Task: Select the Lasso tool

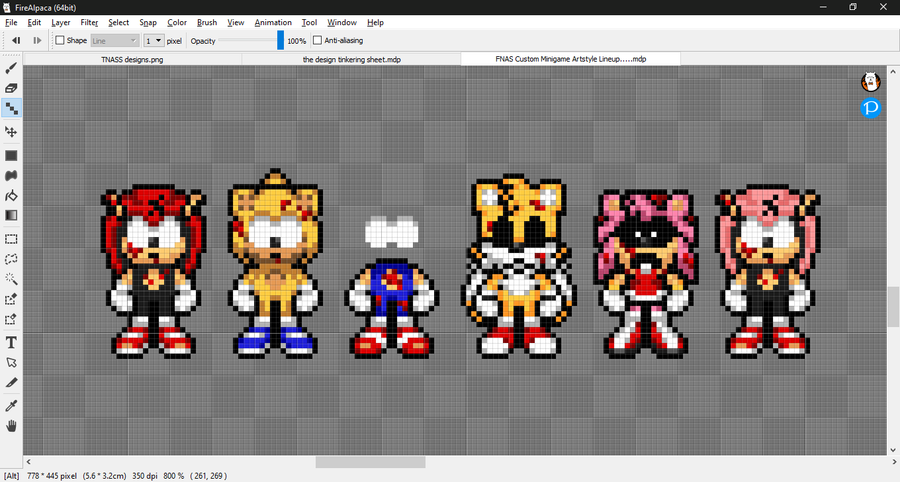Action: (11, 259)
